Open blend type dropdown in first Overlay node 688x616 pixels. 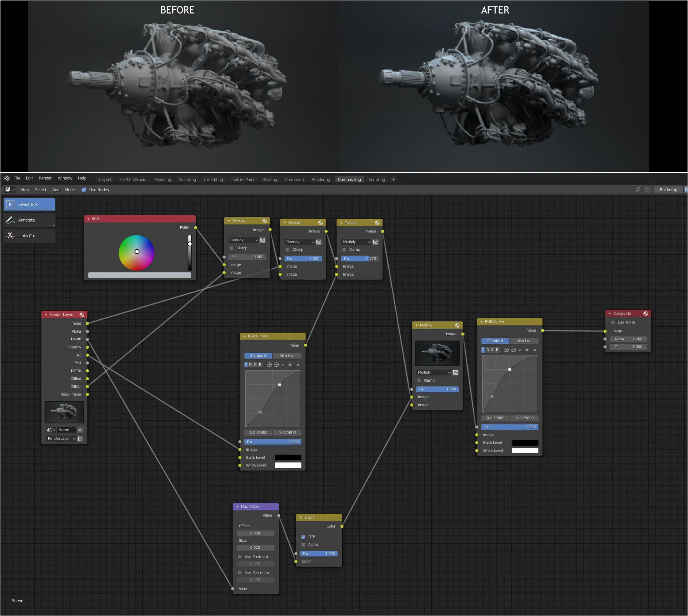(x=244, y=240)
